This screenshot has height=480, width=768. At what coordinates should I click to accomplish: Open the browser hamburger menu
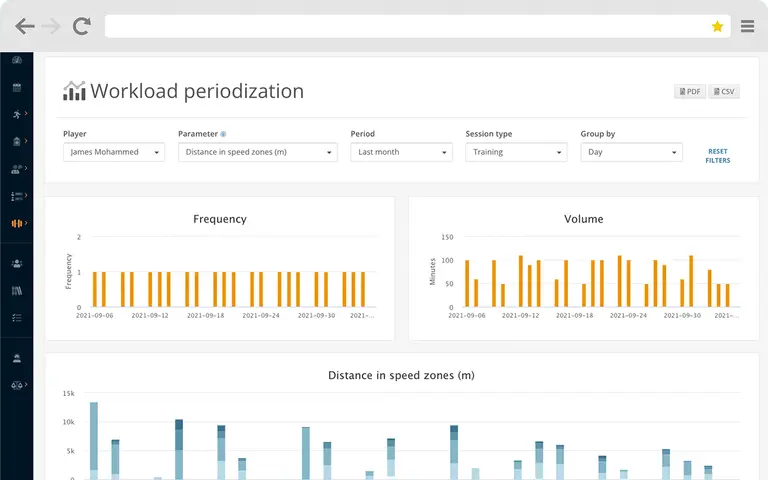click(x=747, y=26)
